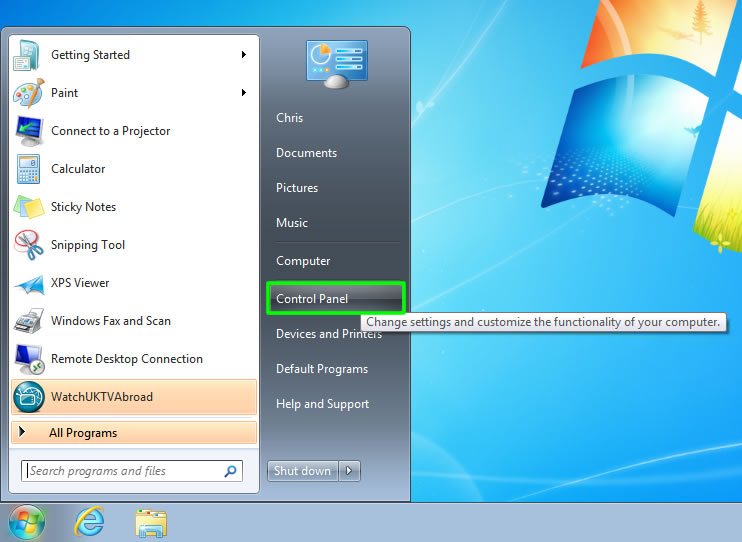The width and height of the screenshot is (742, 542).
Task: Click the XPS Viewer paper plane icon
Action: tap(29, 284)
